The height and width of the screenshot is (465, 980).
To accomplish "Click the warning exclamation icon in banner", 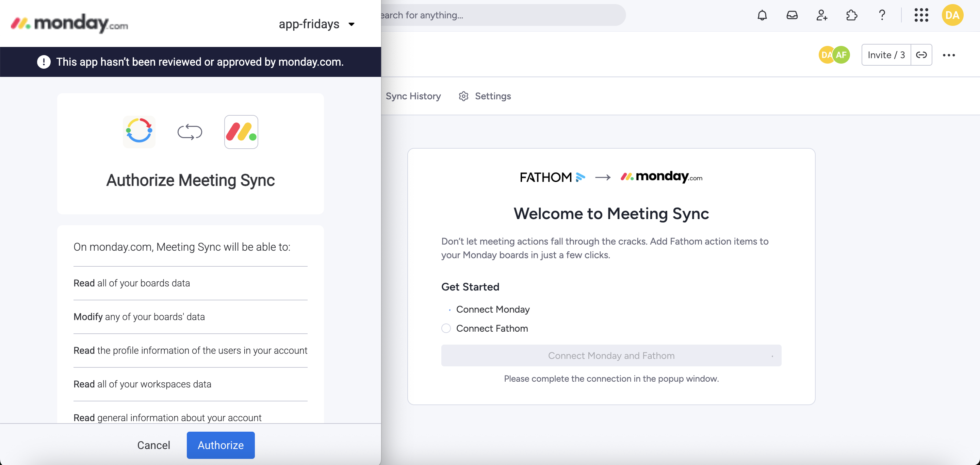I will coord(44,62).
